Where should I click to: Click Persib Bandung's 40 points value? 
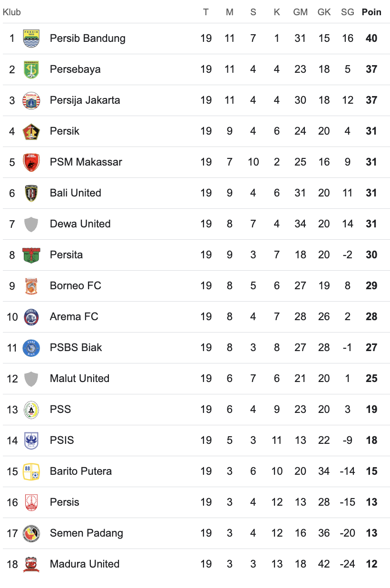pyautogui.click(x=371, y=39)
